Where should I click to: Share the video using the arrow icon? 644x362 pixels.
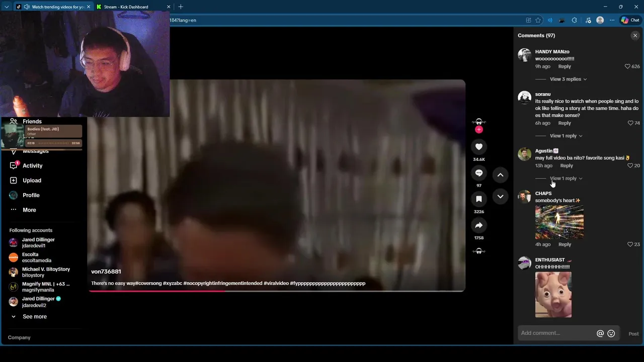(479, 225)
